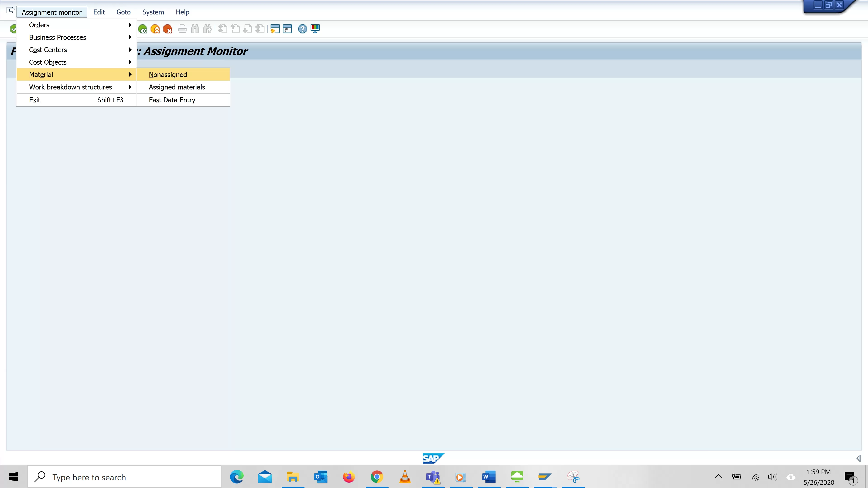Open the blue Help question-mark icon
Image resolution: width=868 pixels, height=488 pixels.
(302, 29)
